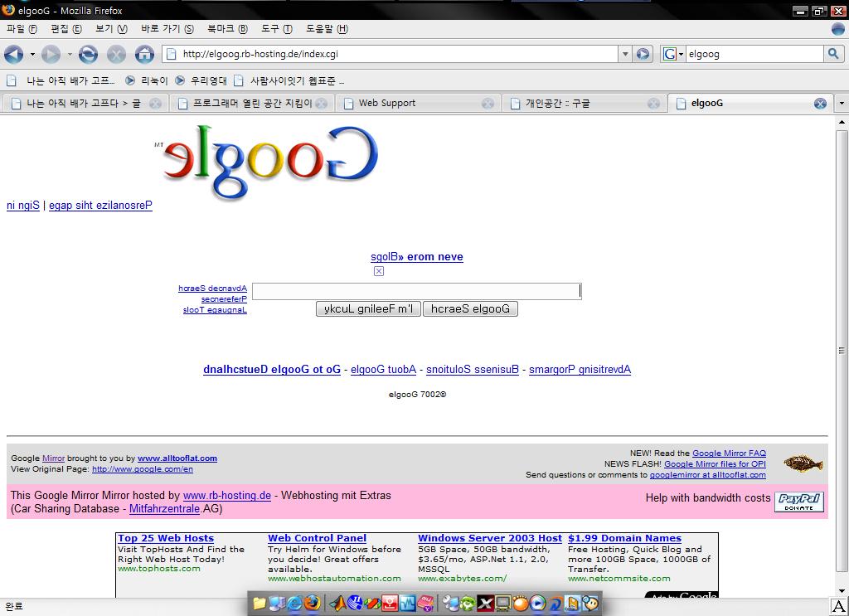Viewport: 849px width, 616px height.
Task: Open the monitor icon in the dock
Action: [x=503, y=603]
